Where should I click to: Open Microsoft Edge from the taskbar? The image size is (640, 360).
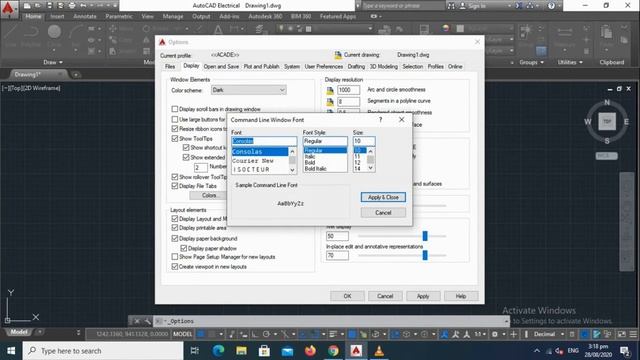[218, 351]
